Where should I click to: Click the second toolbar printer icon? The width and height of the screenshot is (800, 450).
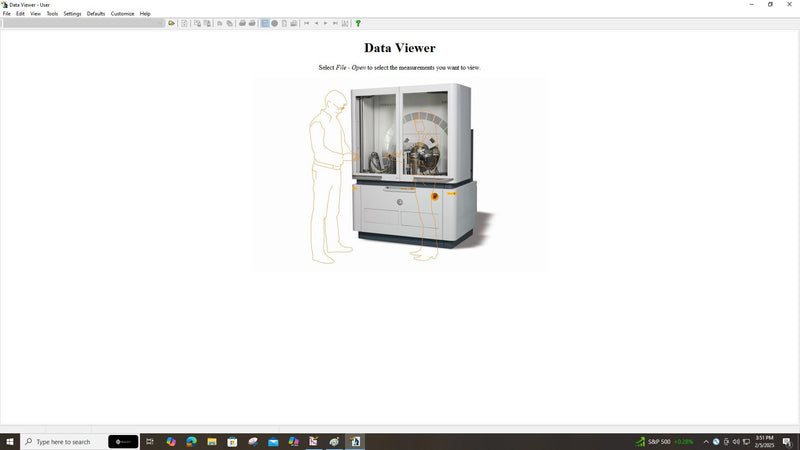coord(252,23)
